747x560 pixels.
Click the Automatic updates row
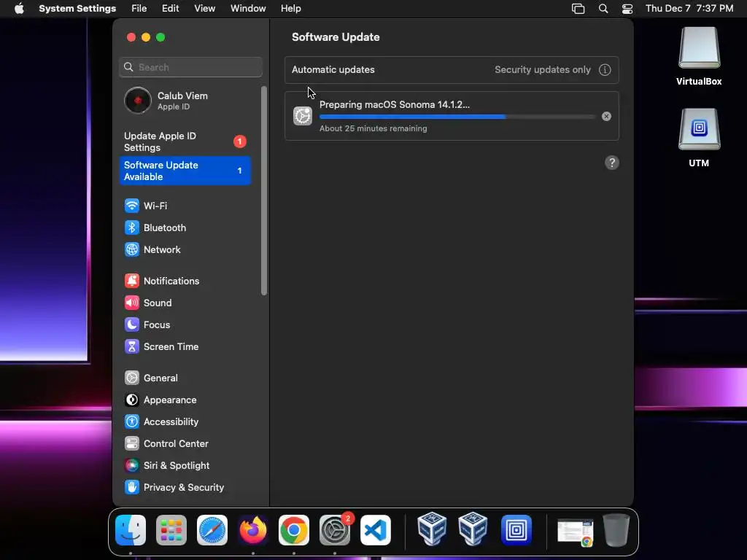click(452, 69)
